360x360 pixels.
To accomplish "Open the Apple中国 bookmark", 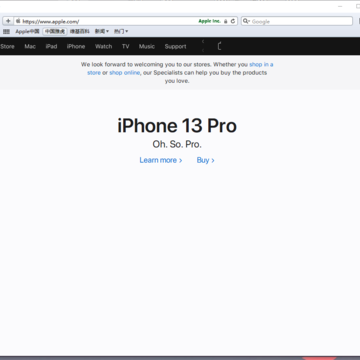I will tap(27, 31).
